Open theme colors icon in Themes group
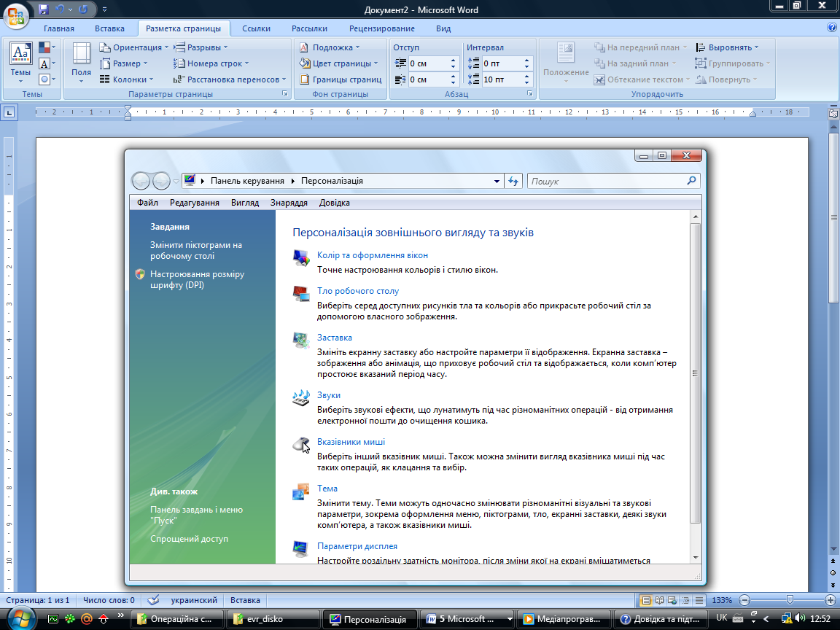Image resolution: width=840 pixels, height=630 pixels. (x=47, y=47)
